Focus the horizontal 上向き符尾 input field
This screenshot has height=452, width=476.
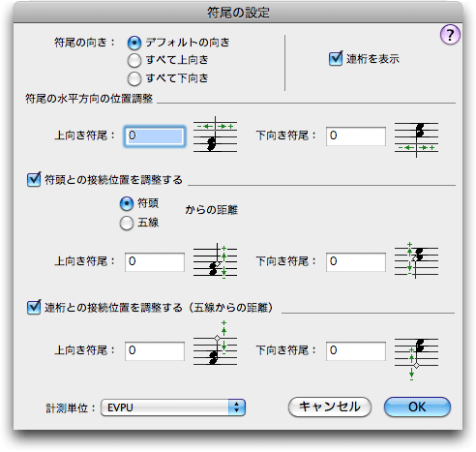click(155, 136)
